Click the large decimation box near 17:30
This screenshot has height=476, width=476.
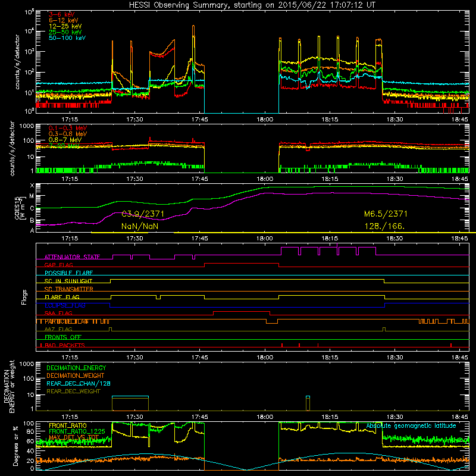tap(130, 403)
